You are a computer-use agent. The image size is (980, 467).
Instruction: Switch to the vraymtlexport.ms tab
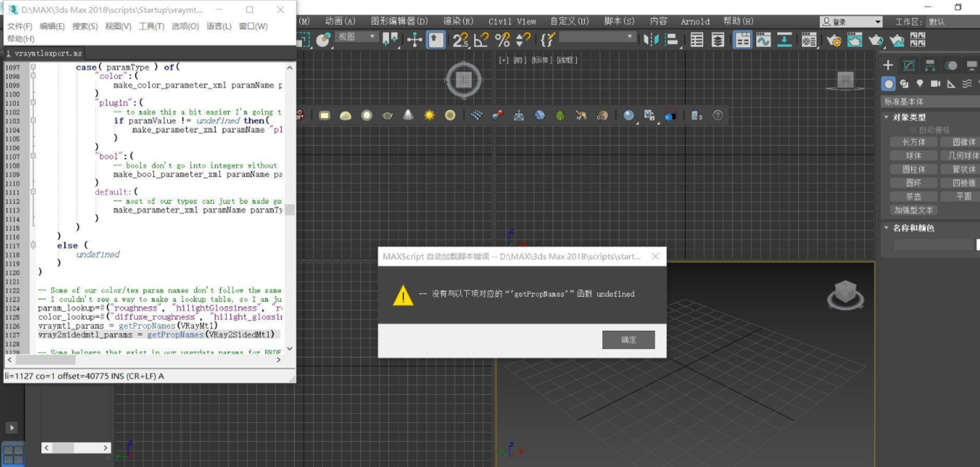44,54
